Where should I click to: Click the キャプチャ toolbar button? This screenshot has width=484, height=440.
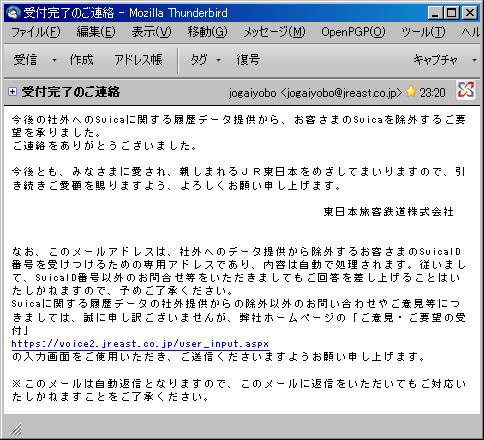(435, 60)
